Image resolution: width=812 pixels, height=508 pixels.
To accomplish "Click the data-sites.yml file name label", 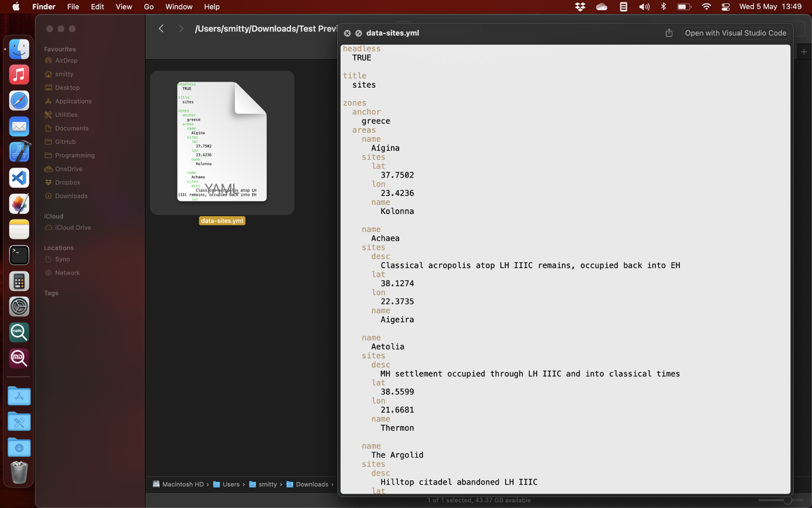I will 222,221.
